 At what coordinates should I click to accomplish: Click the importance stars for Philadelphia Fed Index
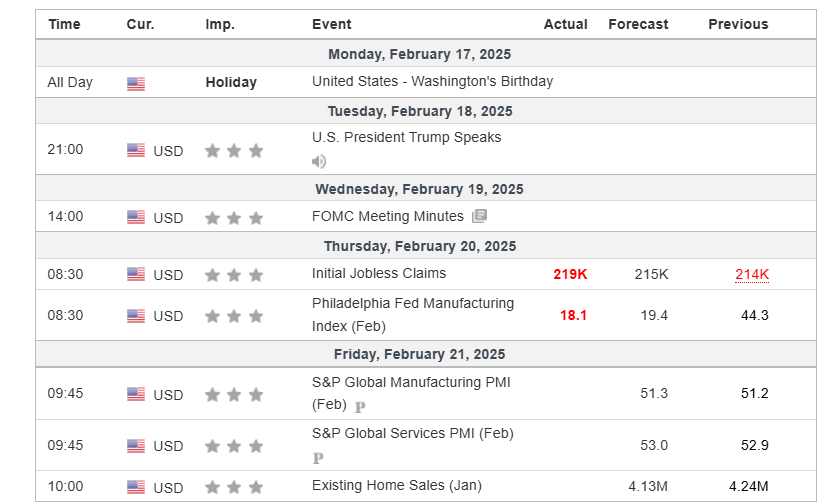point(234,316)
